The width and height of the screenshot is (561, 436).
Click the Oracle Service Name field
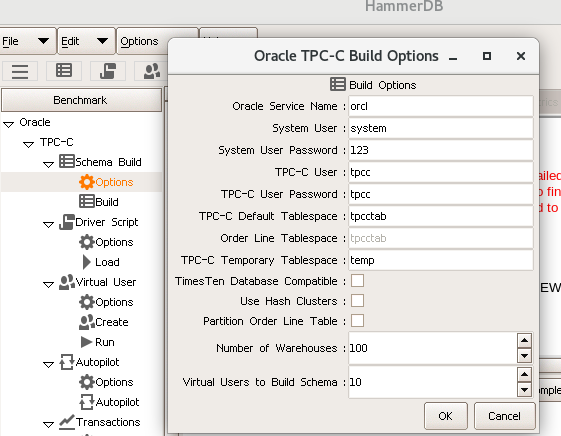point(441,106)
